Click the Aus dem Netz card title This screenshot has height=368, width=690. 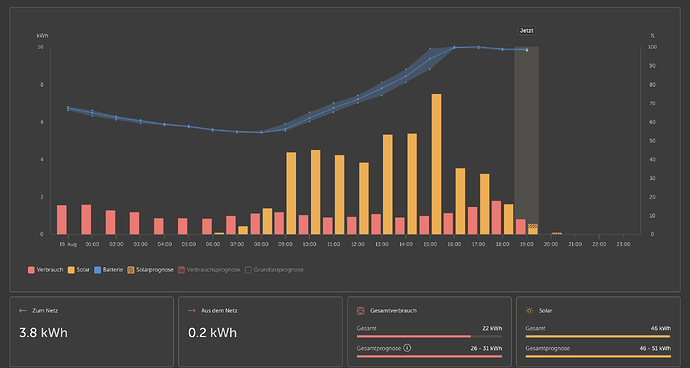[219, 311]
